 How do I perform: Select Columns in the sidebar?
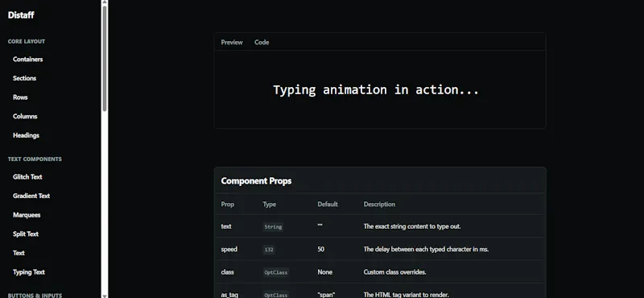(25, 116)
